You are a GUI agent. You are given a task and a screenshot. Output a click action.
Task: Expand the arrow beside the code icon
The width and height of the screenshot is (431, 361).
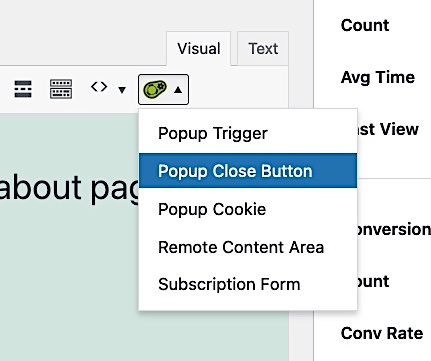coord(122,90)
